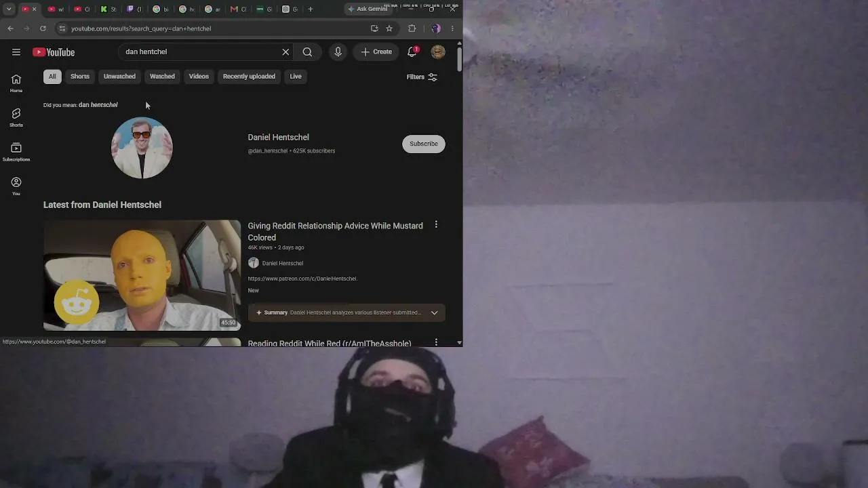Image resolution: width=868 pixels, height=488 pixels.
Task: Switch to the Gmail browser tab
Action: point(237,9)
